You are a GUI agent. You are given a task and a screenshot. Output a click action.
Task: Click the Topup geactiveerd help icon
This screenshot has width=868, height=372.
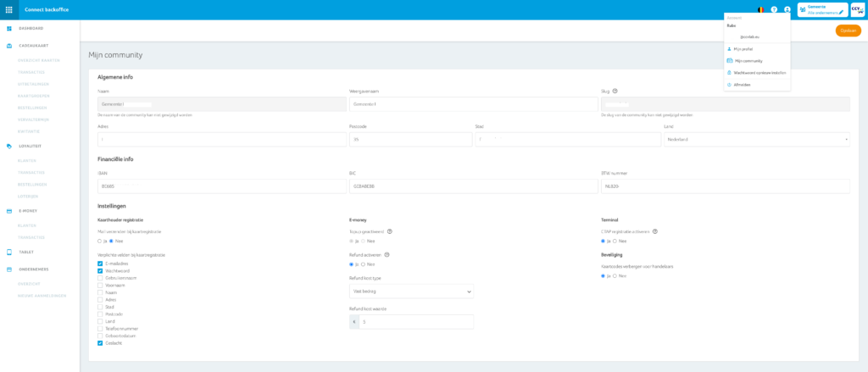coord(390,231)
